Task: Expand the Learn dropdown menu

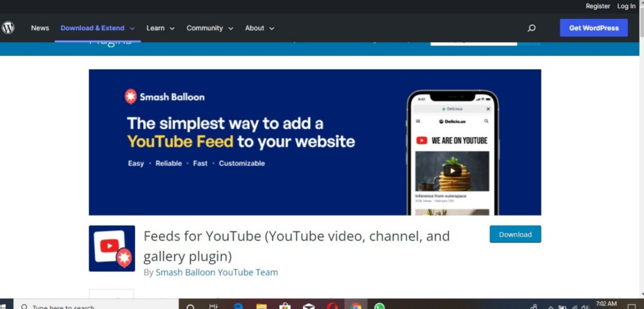Action: tap(160, 28)
